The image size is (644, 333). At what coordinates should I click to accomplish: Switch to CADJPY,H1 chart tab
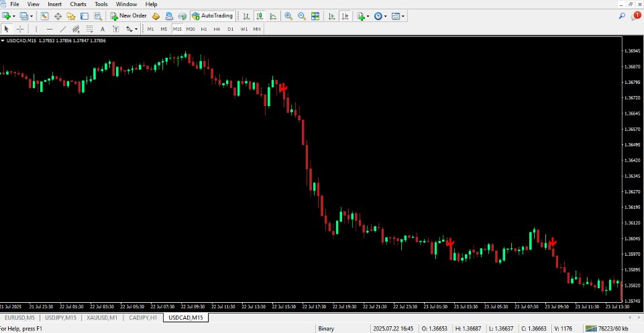click(142, 318)
